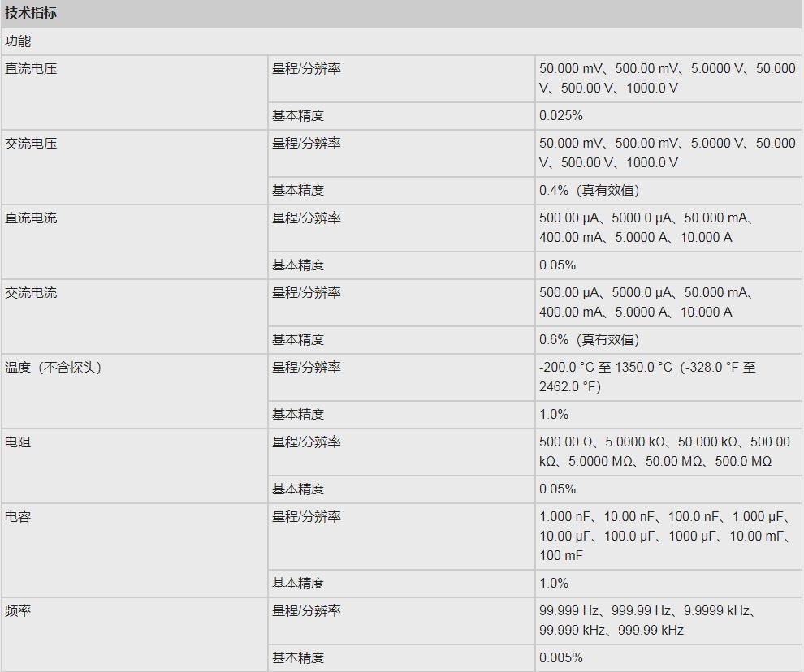Click the temperature range -200.0 °C value cell
Image resolution: width=804 pixels, height=672 pixels.
(x=647, y=377)
